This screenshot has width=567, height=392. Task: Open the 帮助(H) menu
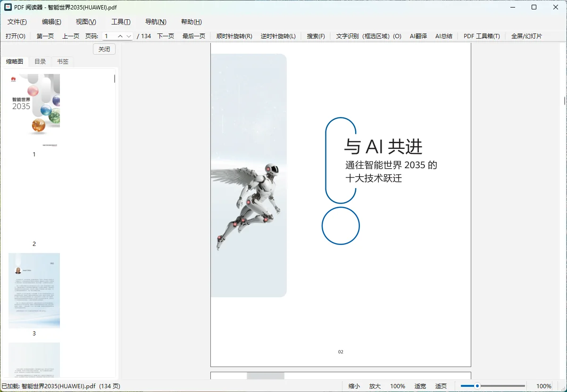click(192, 22)
